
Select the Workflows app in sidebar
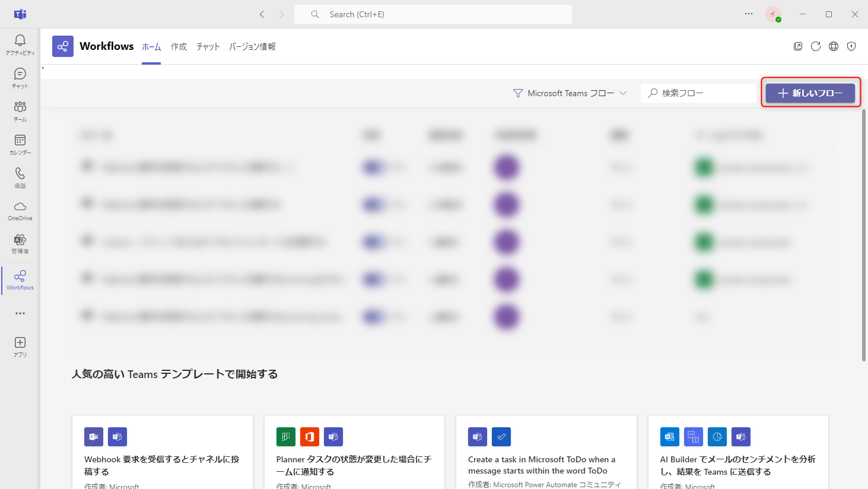point(20,280)
